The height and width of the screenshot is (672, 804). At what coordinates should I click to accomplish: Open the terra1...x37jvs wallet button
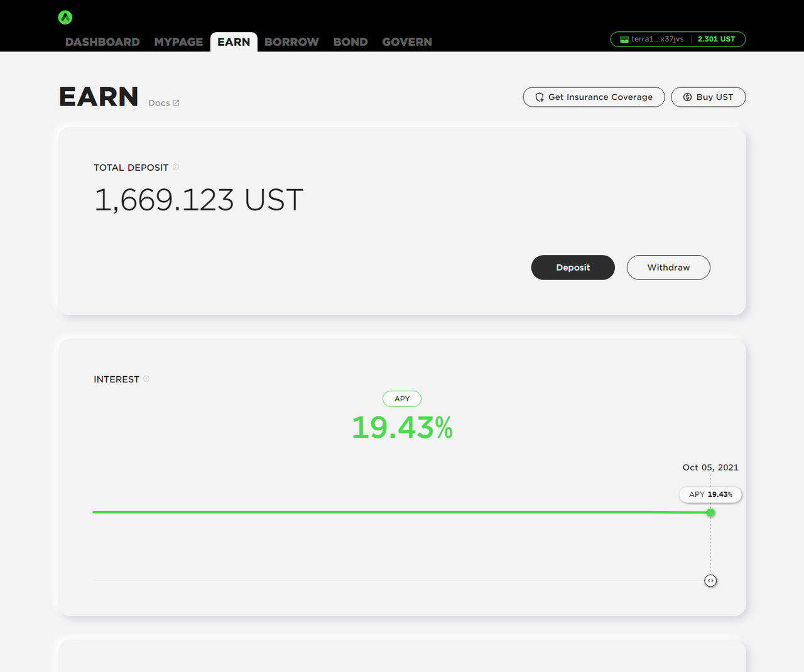click(678, 39)
